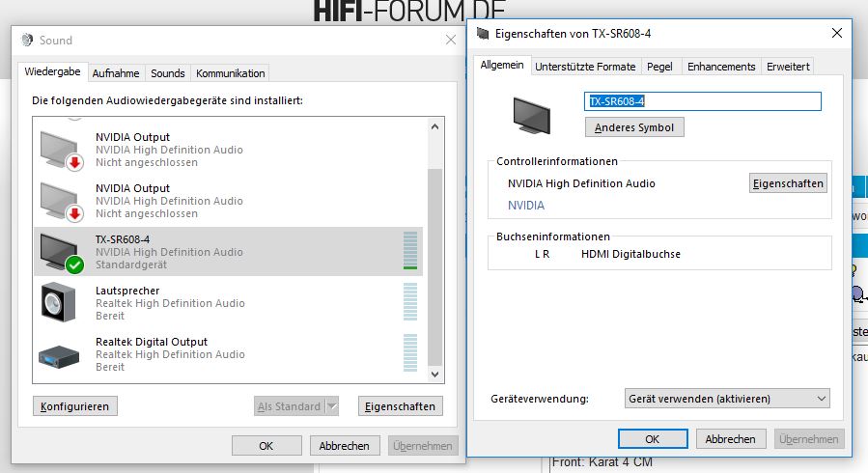Click the device list scrollbar thumb

[x=434, y=267]
